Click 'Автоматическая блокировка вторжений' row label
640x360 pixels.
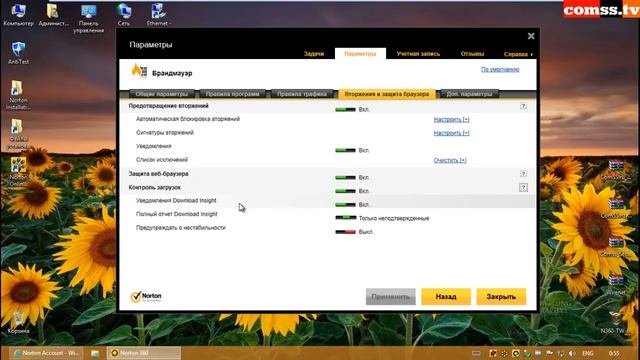188,119
